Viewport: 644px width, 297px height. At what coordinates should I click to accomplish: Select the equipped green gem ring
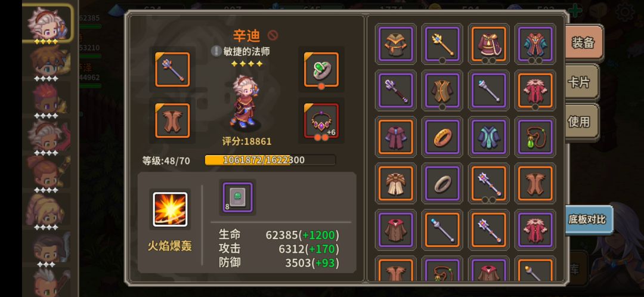pos(321,69)
